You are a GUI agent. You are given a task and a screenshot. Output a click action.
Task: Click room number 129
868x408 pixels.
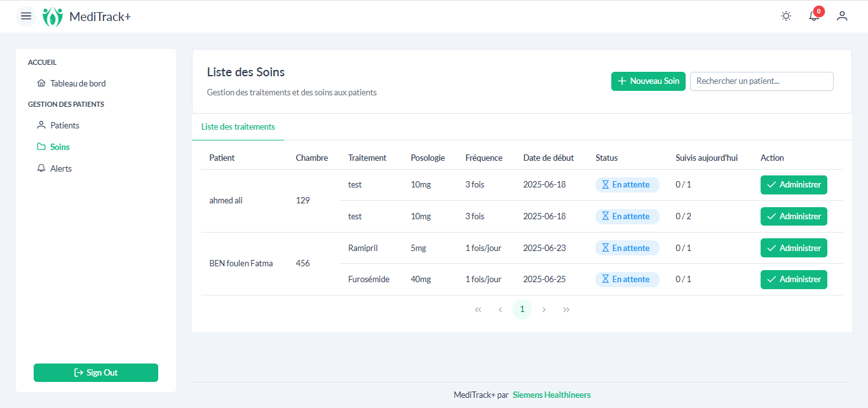303,201
